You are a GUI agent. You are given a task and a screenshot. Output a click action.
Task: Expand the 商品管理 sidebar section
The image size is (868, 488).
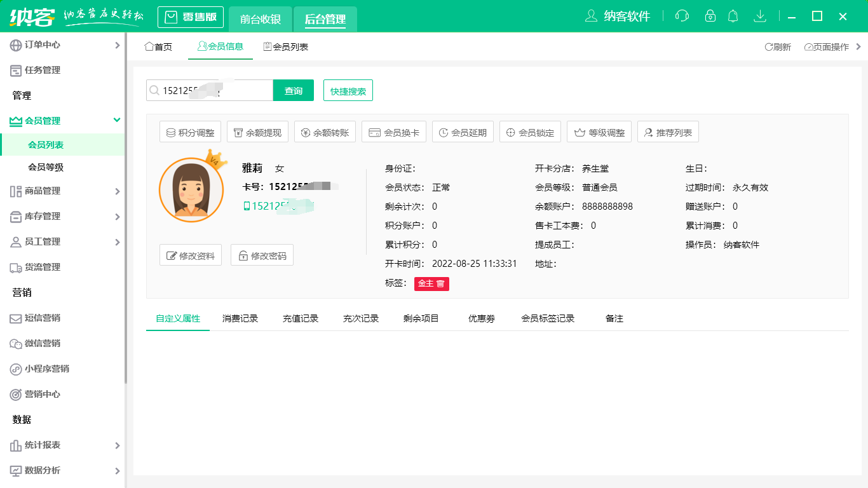point(64,191)
